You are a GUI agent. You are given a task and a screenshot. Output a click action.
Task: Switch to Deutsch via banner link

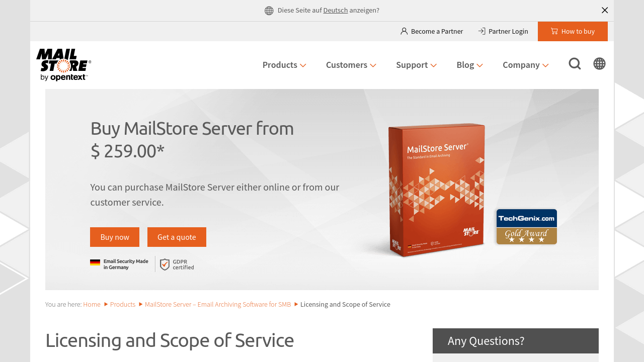click(x=336, y=10)
